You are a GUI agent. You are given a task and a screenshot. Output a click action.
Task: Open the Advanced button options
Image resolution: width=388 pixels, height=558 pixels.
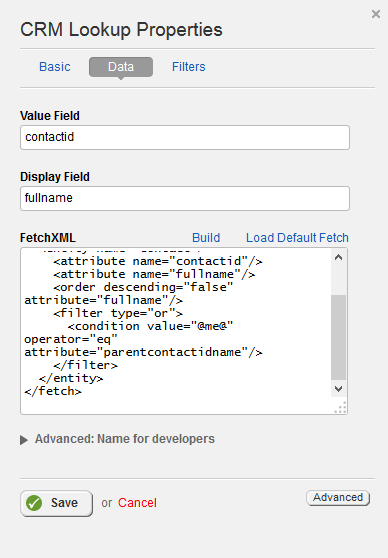[338, 498]
